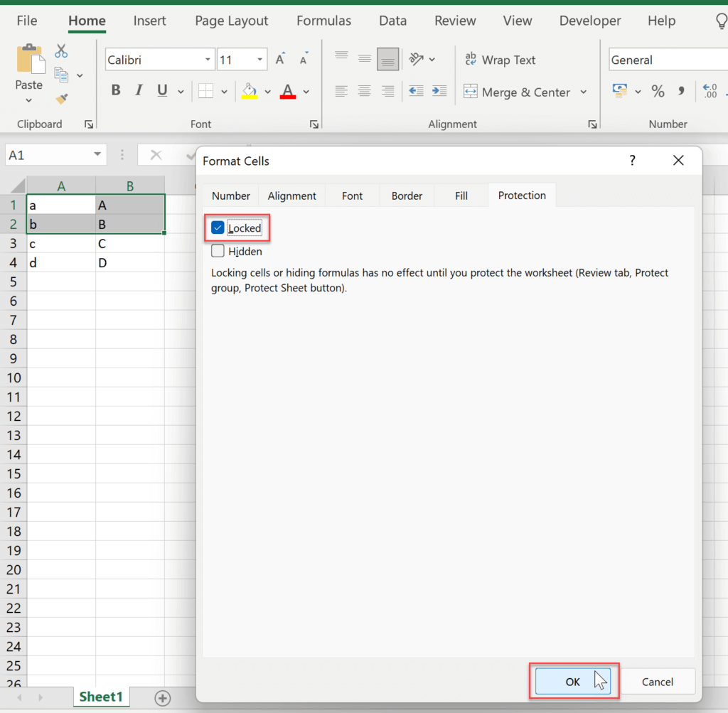Open font name Calibri dropdown
728x713 pixels.
pos(208,60)
